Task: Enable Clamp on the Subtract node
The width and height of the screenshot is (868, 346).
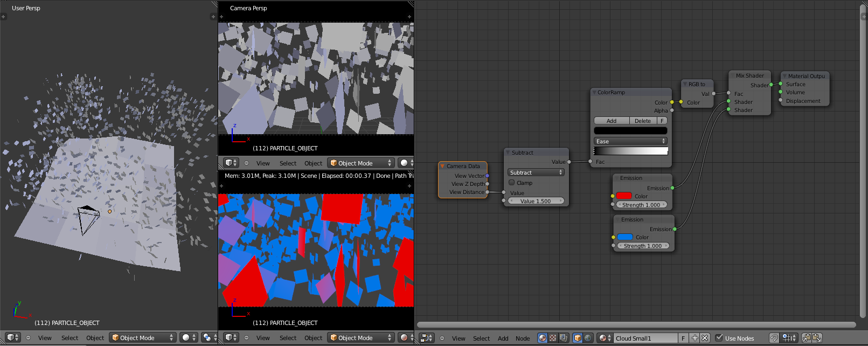Action: click(512, 183)
